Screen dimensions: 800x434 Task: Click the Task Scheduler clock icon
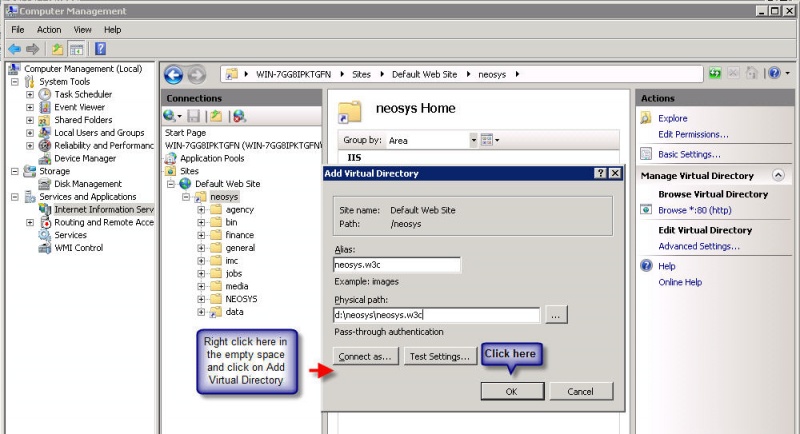[x=45, y=94]
